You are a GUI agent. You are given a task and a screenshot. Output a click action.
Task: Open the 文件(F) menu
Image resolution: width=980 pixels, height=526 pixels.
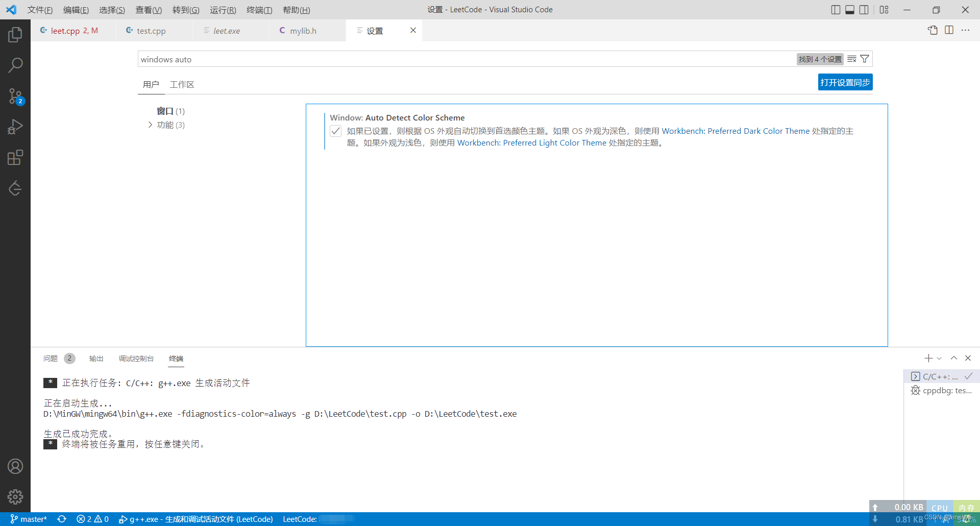tap(40, 10)
